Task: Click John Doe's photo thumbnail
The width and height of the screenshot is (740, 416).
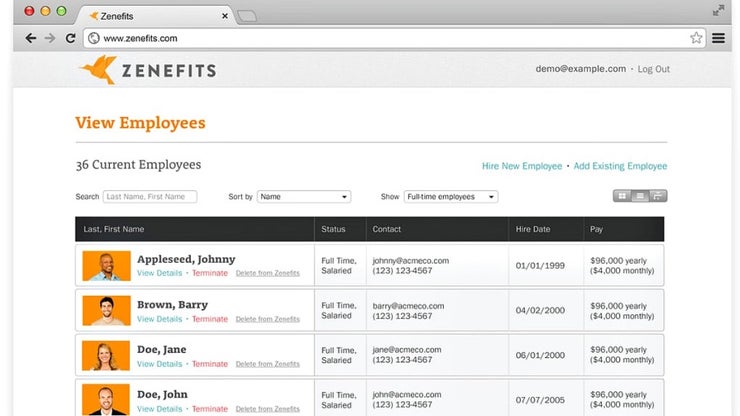Action: [106, 400]
